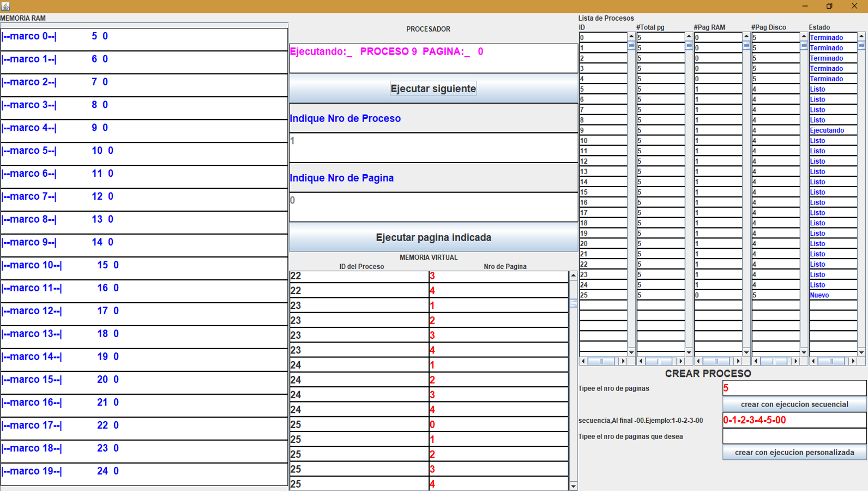Click the Ejecutar siguiente button
Screen dimensions: 868x491
pyautogui.click(x=433, y=88)
